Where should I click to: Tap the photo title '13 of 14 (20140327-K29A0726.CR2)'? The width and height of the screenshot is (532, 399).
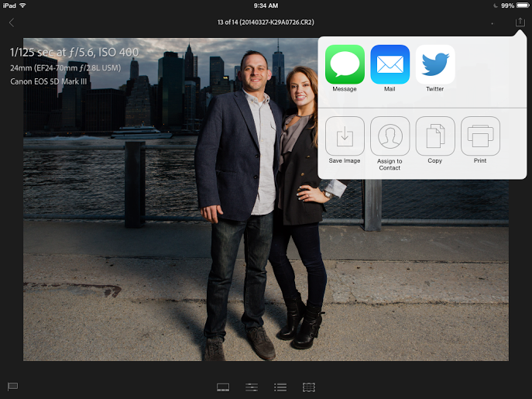point(266,22)
